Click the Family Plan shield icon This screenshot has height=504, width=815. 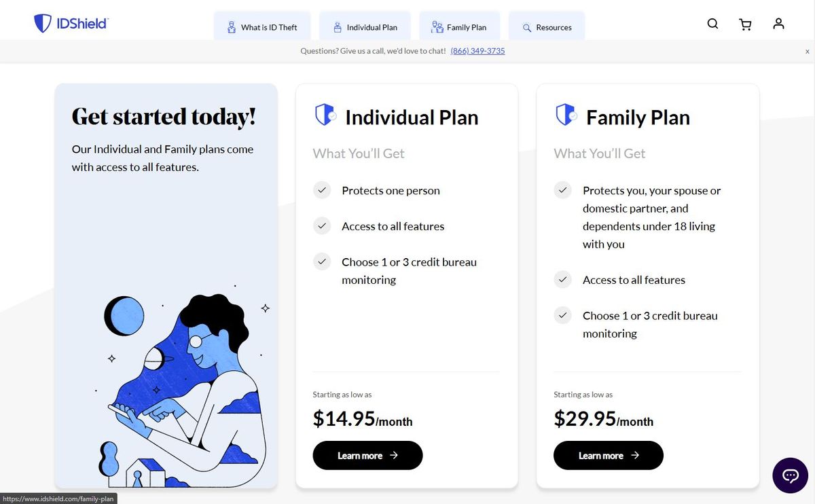566,115
